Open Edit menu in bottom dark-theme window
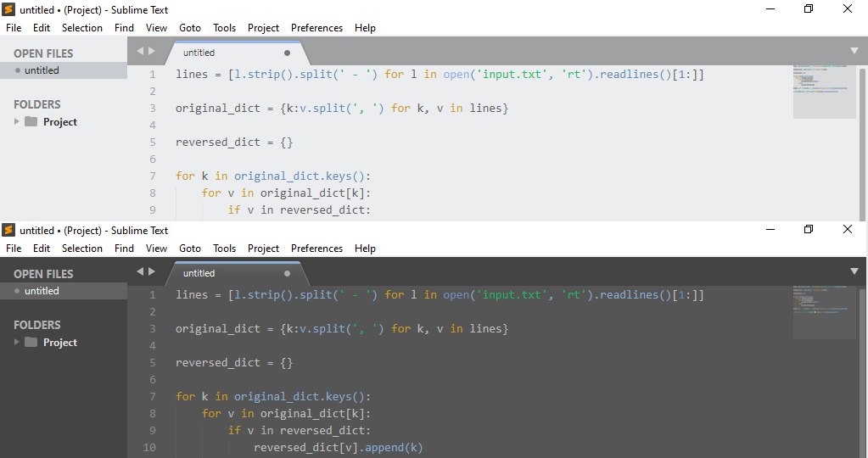The height and width of the screenshot is (458, 868). (42, 249)
